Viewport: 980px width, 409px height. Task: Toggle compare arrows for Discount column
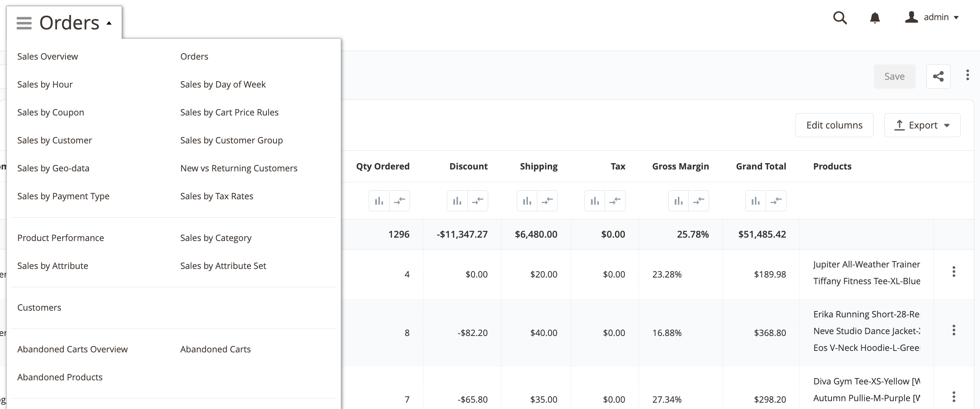click(x=477, y=201)
